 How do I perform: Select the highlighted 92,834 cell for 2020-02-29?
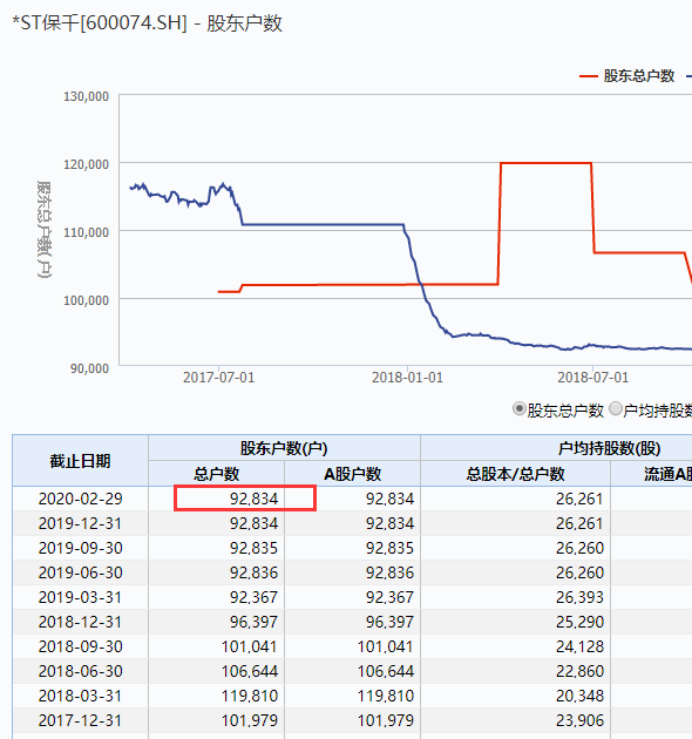pyautogui.click(x=245, y=498)
